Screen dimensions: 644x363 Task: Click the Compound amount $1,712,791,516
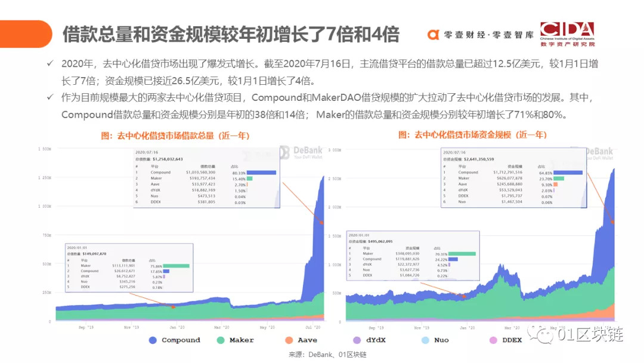pyautogui.click(x=508, y=173)
